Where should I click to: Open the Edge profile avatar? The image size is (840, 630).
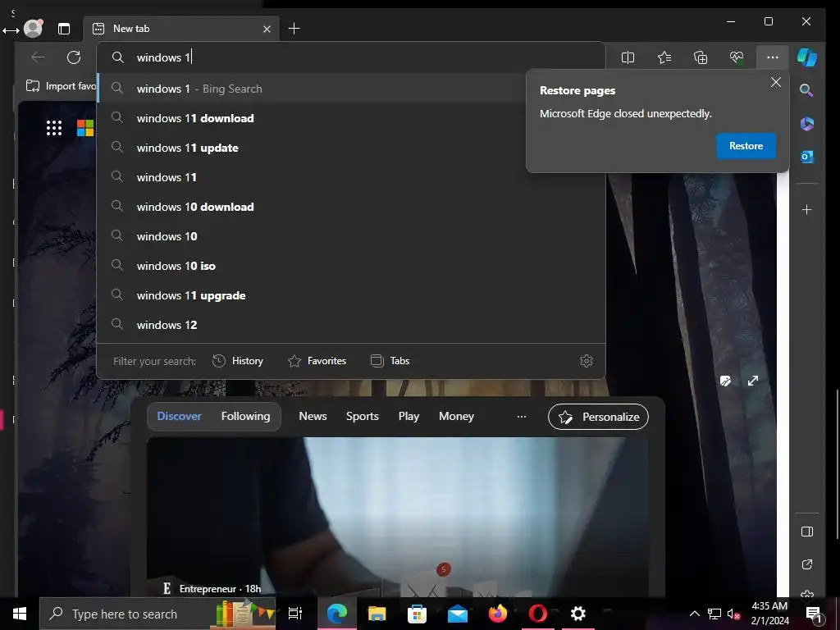(x=33, y=29)
